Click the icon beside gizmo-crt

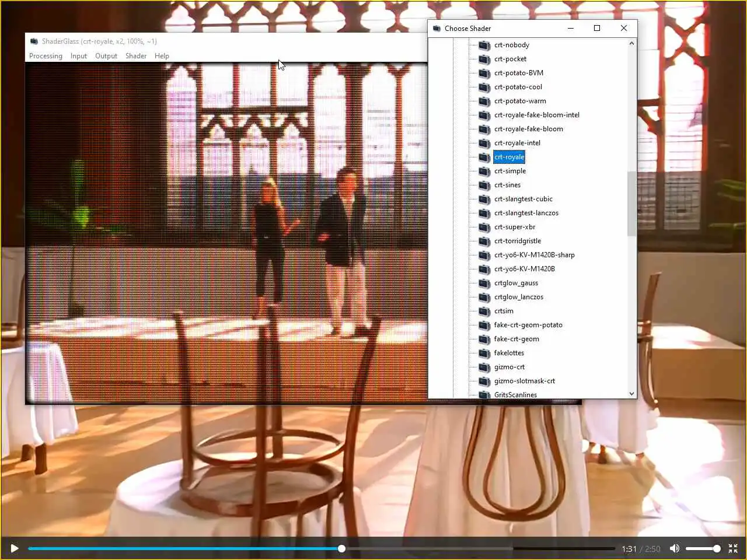tap(484, 367)
